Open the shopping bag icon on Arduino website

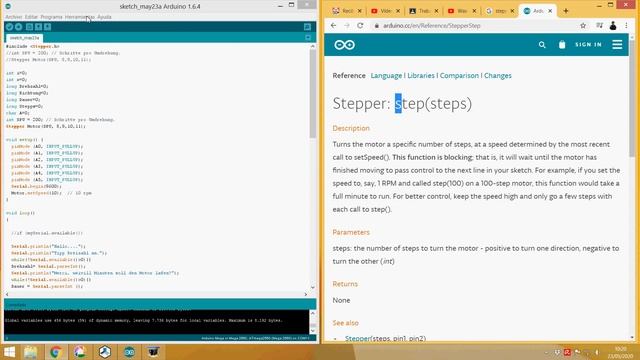[x=562, y=44]
